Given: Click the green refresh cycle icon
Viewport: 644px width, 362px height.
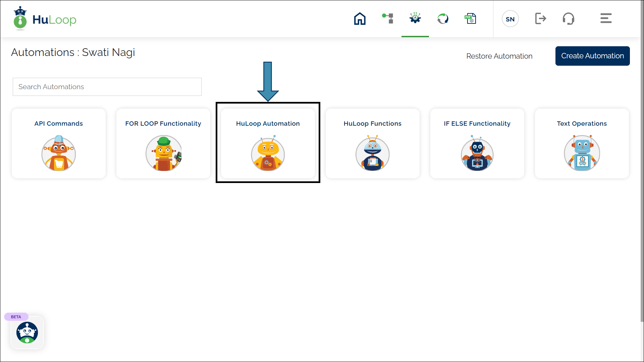Looking at the screenshot, I should pos(443,18).
